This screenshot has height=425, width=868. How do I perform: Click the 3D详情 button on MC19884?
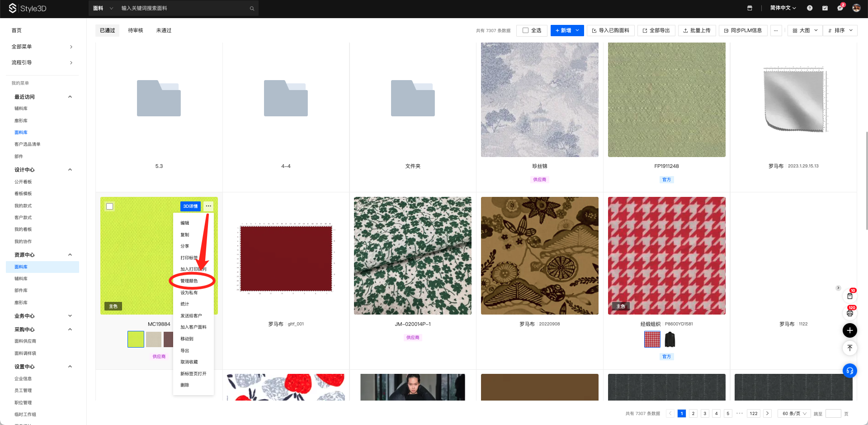pos(190,206)
